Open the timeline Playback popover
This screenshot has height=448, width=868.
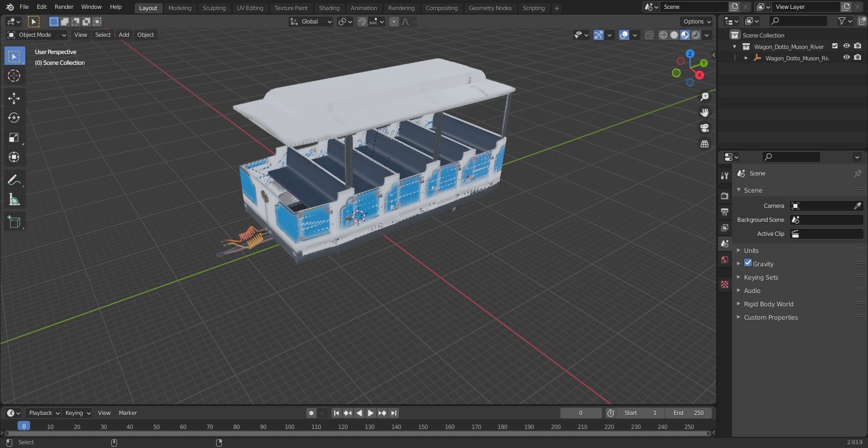(43, 413)
